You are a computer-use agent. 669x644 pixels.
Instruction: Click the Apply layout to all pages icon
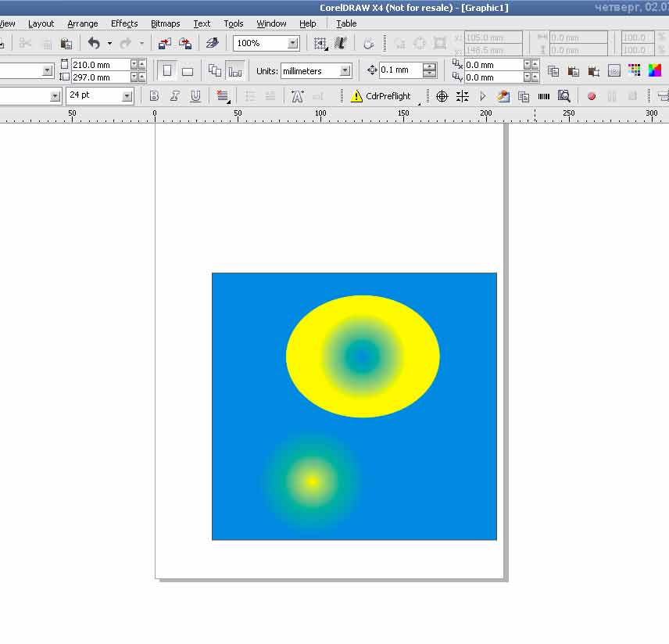215,71
